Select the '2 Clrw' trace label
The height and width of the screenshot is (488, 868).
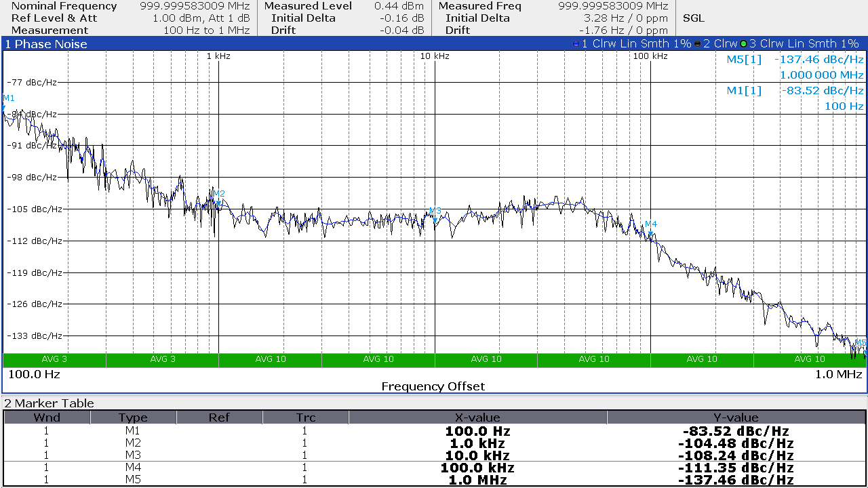720,44
